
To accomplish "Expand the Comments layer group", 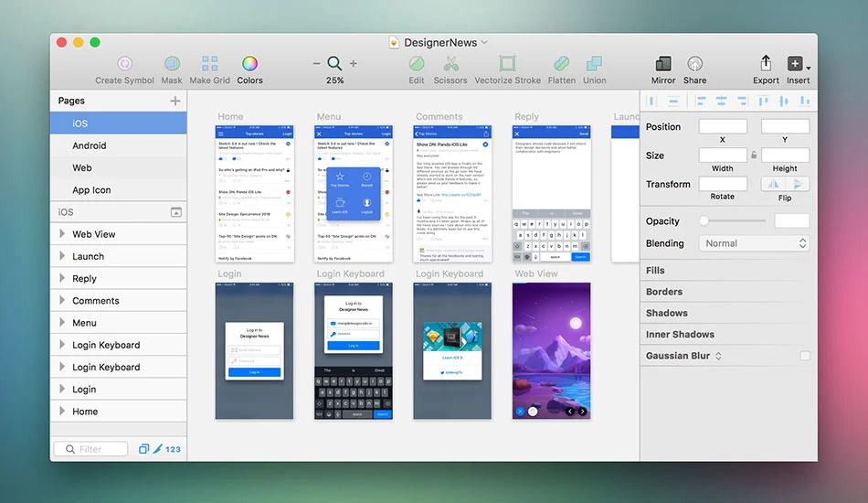I will 62,300.
